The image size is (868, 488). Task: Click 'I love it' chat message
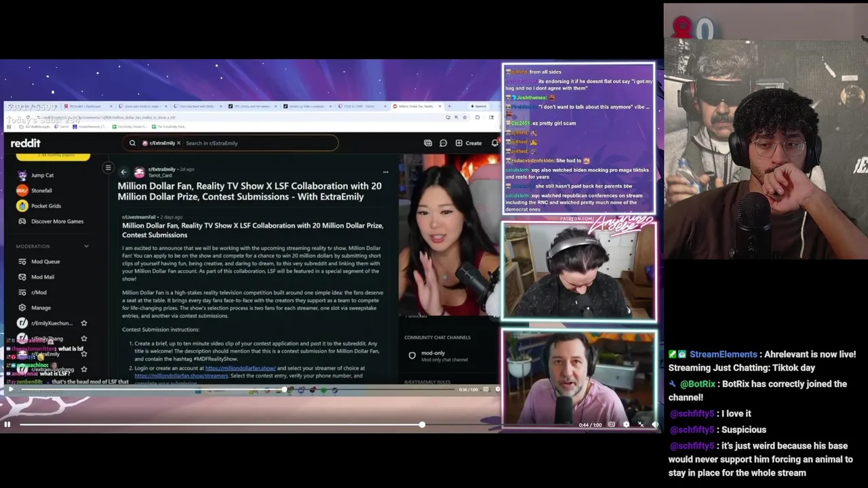click(x=736, y=413)
